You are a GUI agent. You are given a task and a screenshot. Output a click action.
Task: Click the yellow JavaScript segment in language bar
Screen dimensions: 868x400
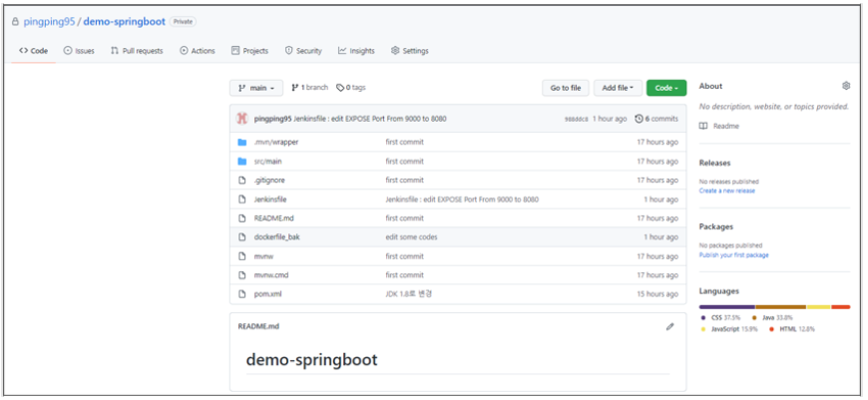pos(819,306)
